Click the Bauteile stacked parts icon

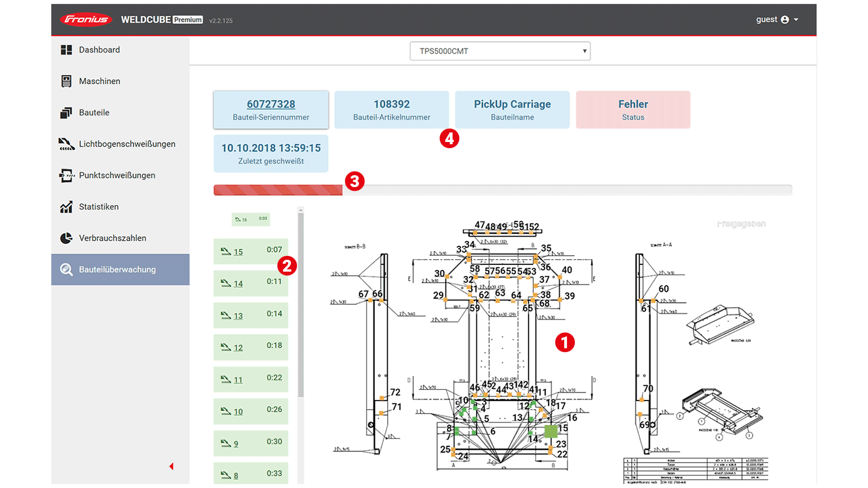coord(66,113)
